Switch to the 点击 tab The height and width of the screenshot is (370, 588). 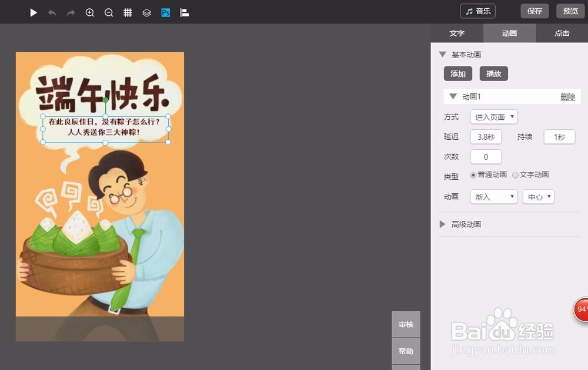coord(562,33)
